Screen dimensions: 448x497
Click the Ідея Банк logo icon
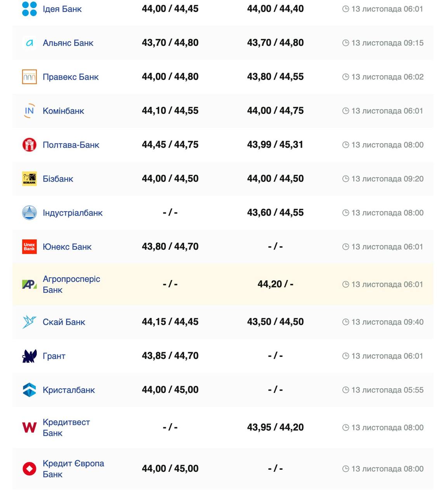coord(30,9)
